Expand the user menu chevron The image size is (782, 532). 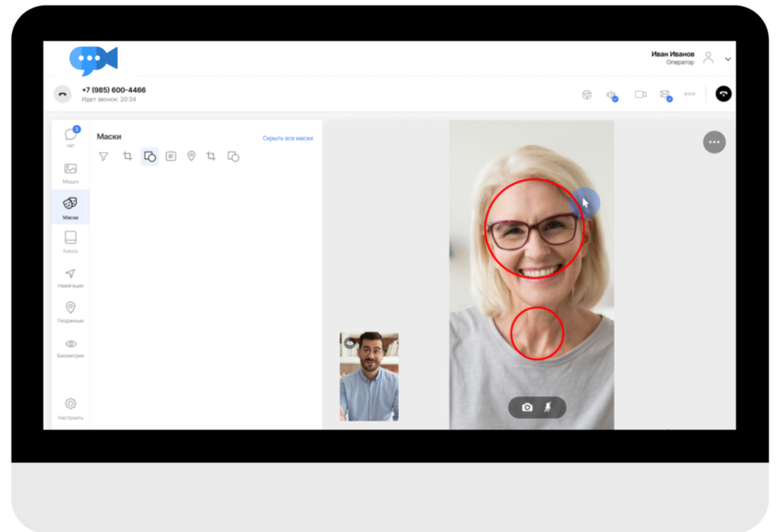point(728,59)
